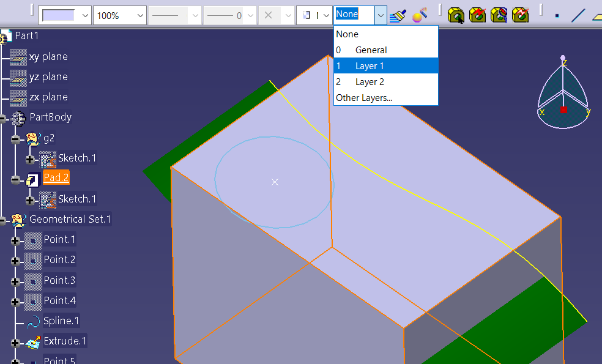Click the first yellow box selection-filter icon
Image resolution: width=602 pixels, height=364 pixels.
(456, 15)
